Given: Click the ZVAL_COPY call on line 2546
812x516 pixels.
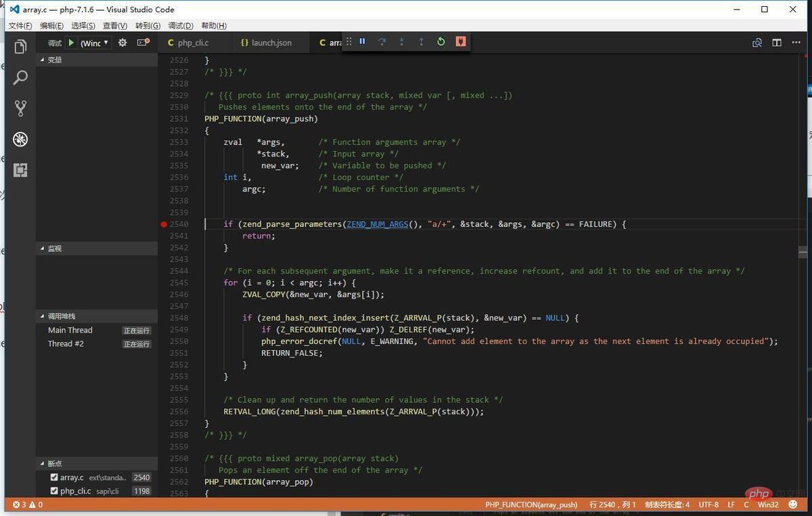Looking at the screenshot, I should [x=313, y=295].
